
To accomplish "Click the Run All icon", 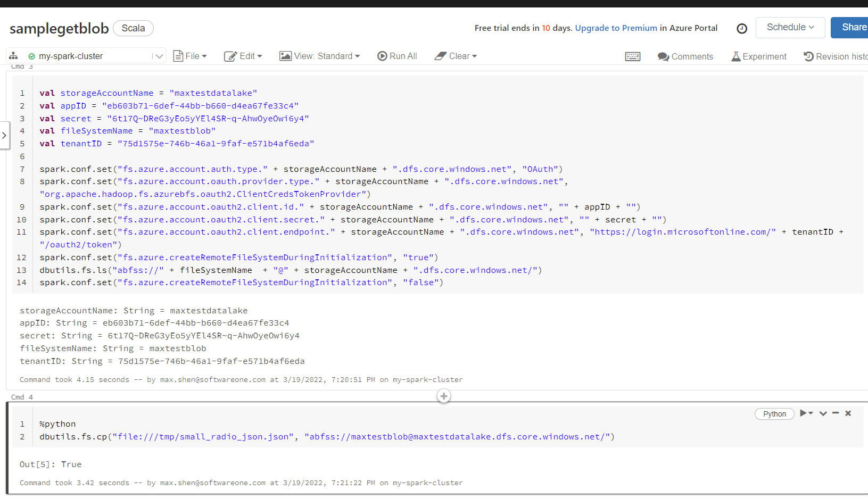I will click(382, 56).
